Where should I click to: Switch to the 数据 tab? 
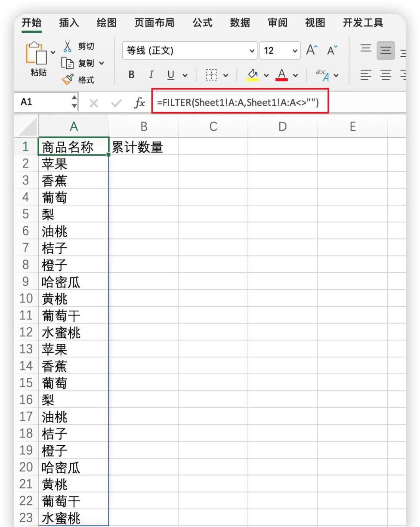[240, 23]
